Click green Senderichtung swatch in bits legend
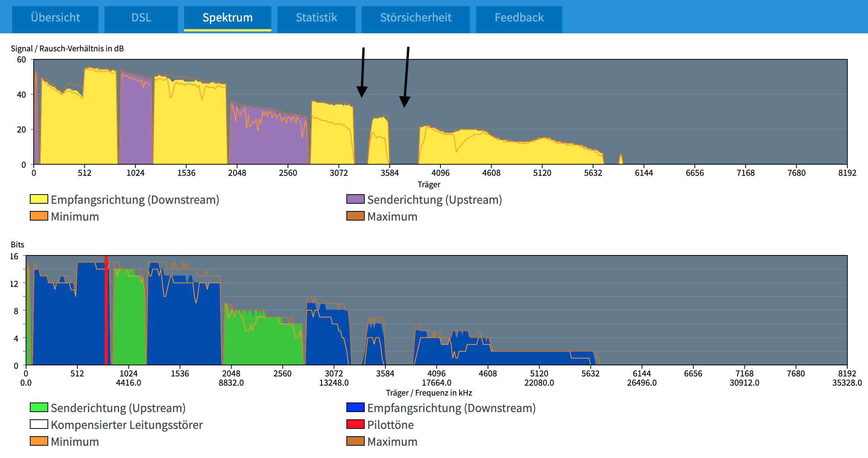Screen dimensions: 868x458 [39, 407]
